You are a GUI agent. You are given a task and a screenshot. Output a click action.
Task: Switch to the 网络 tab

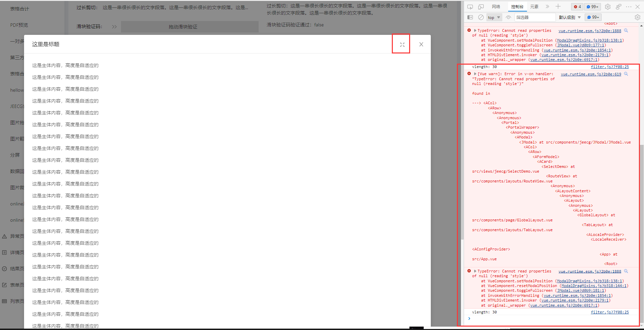click(496, 6)
